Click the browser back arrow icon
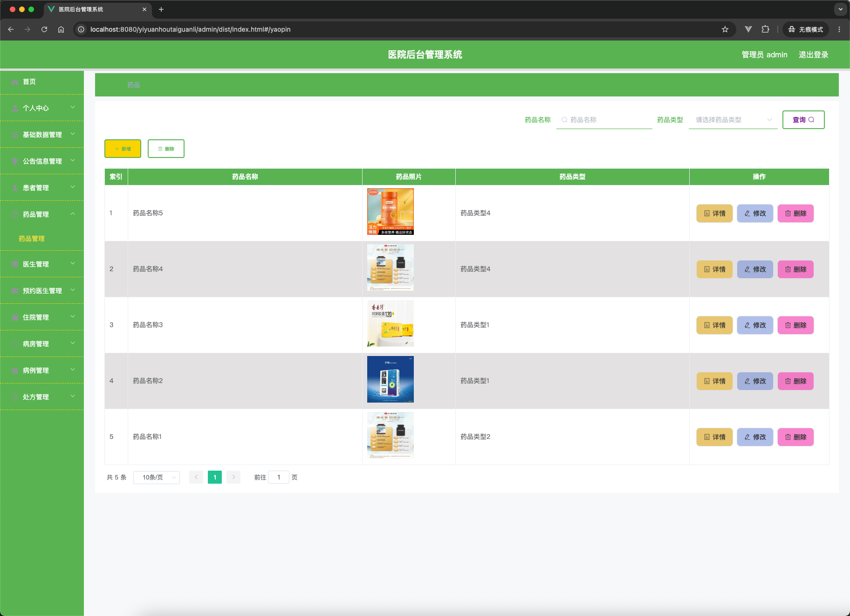This screenshot has height=616, width=850. click(x=11, y=29)
